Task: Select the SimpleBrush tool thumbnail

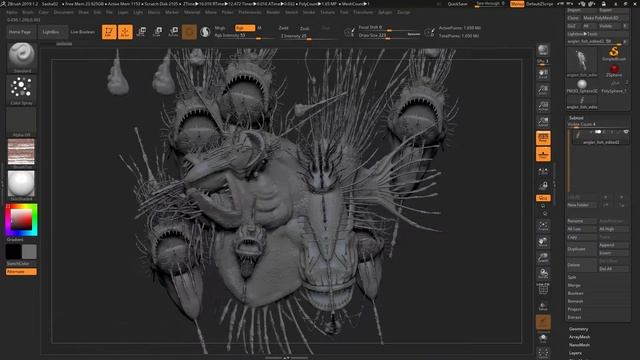Action: click(x=613, y=53)
